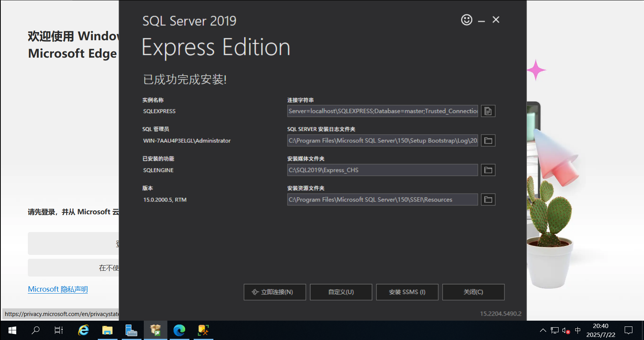Open the taskbar search
644x340 pixels.
[x=36, y=330]
